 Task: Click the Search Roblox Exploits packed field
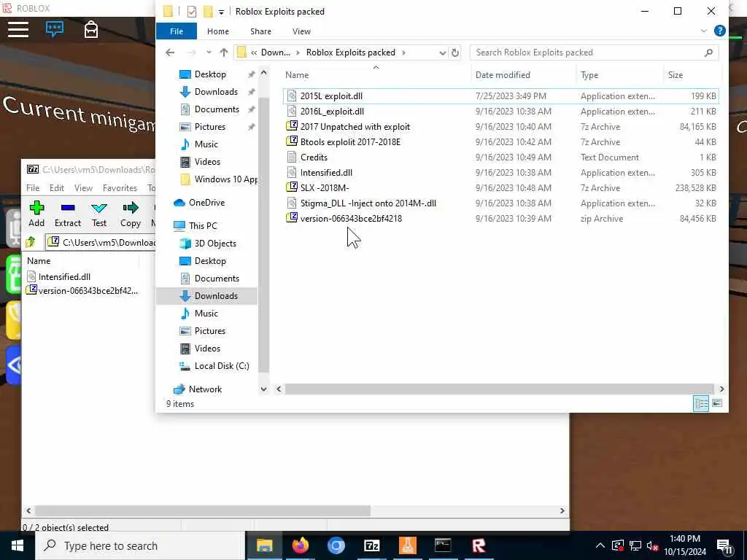coord(594,52)
